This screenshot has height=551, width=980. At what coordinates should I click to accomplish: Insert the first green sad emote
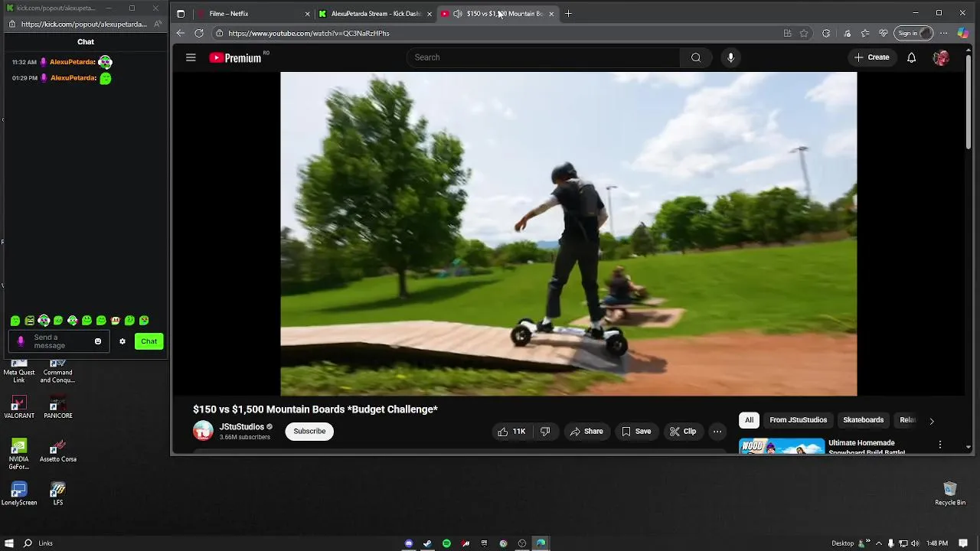coord(15,321)
